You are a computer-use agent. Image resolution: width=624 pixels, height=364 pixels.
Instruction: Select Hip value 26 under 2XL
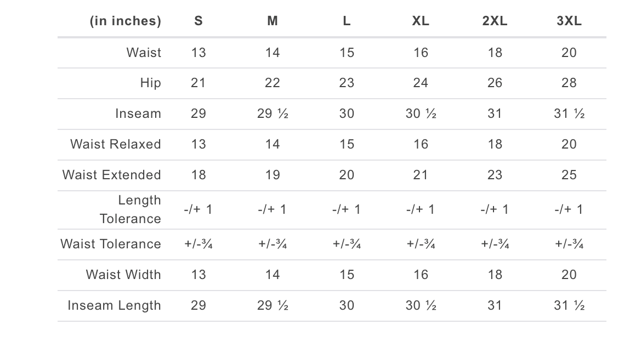(495, 83)
